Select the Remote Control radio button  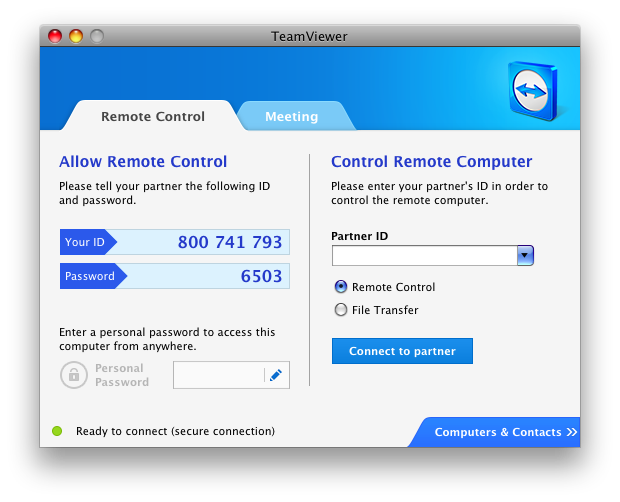[x=340, y=287]
